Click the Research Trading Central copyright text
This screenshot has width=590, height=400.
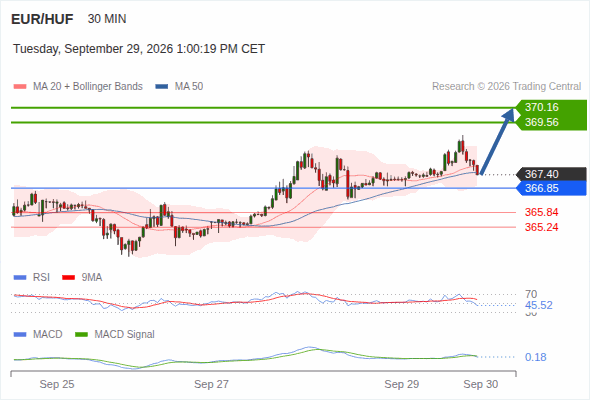506,87
